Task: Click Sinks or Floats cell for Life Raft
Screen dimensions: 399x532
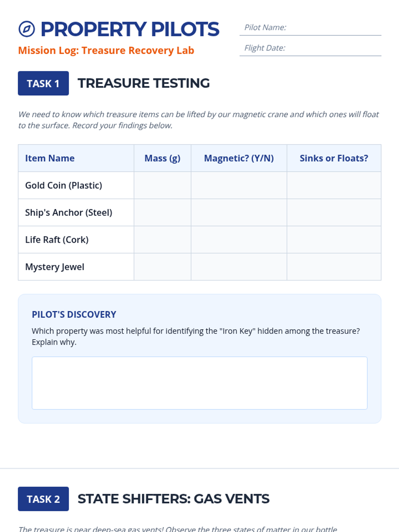Action: pyautogui.click(x=334, y=240)
